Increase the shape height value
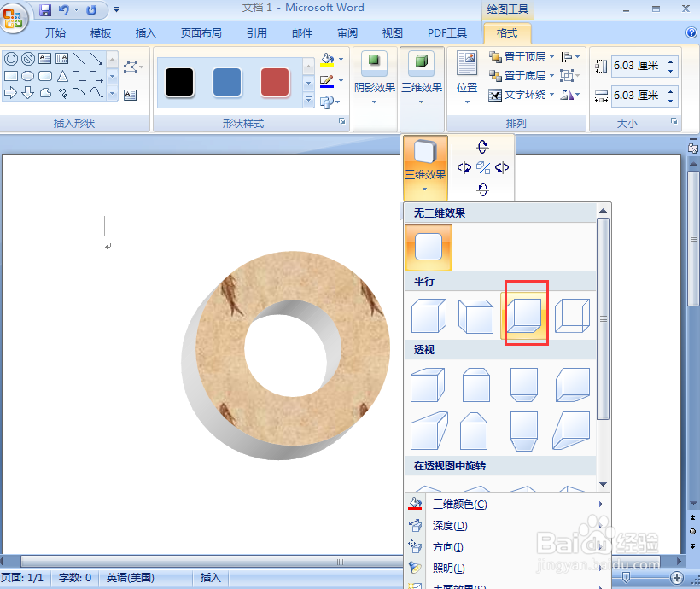This screenshot has height=589, width=700. tap(671, 61)
